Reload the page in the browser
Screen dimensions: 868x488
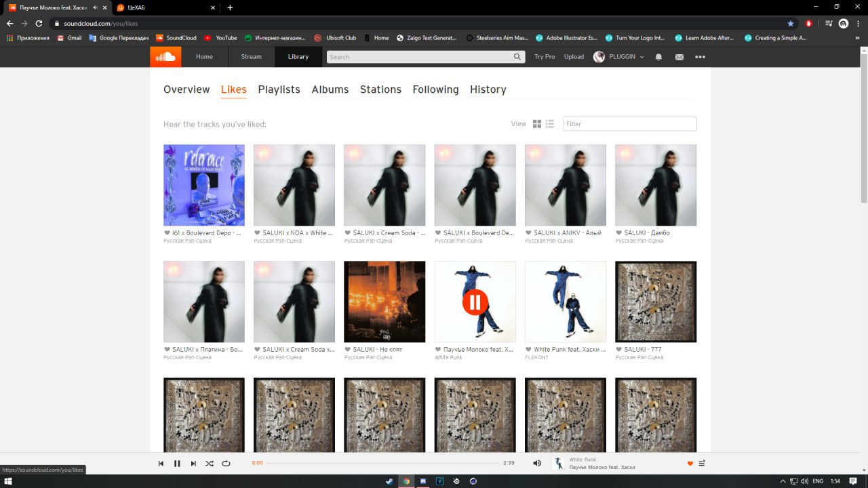click(x=39, y=23)
